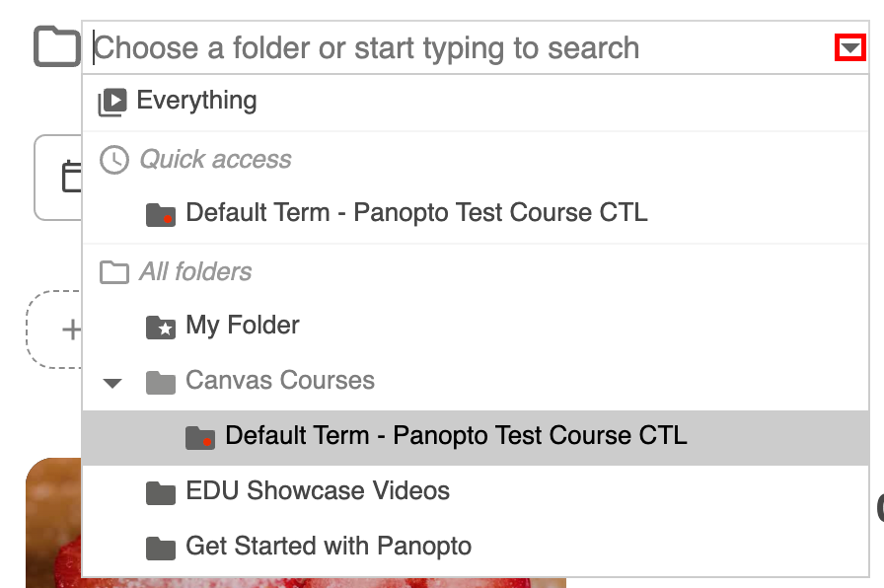Pick highlighted Default Term under Canvas Courses
The width and height of the screenshot is (884, 588).
point(456,436)
